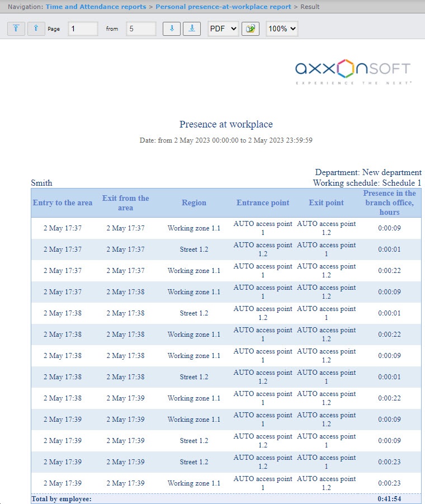Viewport: 425px width, 504px height.
Task: Click the 'Result' breadcrumb text
Action: [310, 6]
